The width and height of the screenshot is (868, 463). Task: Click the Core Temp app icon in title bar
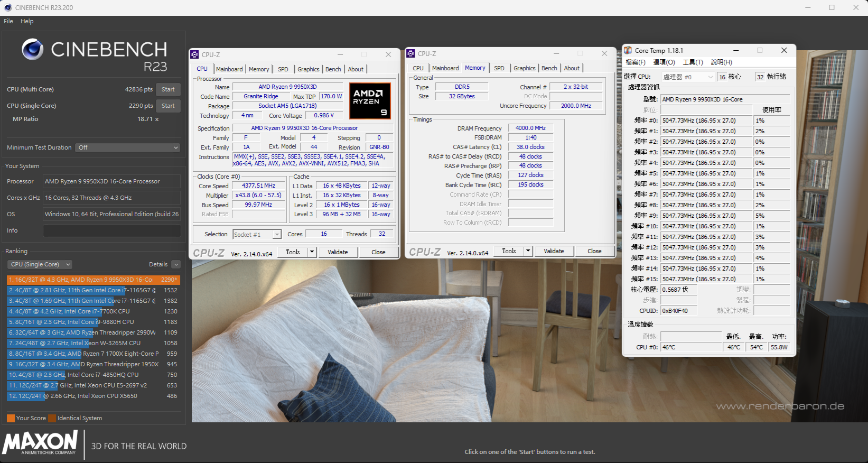click(x=628, y=50)
